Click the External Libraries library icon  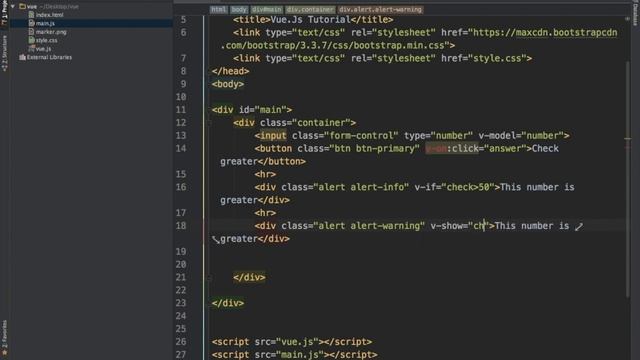[x=22, y=58]
